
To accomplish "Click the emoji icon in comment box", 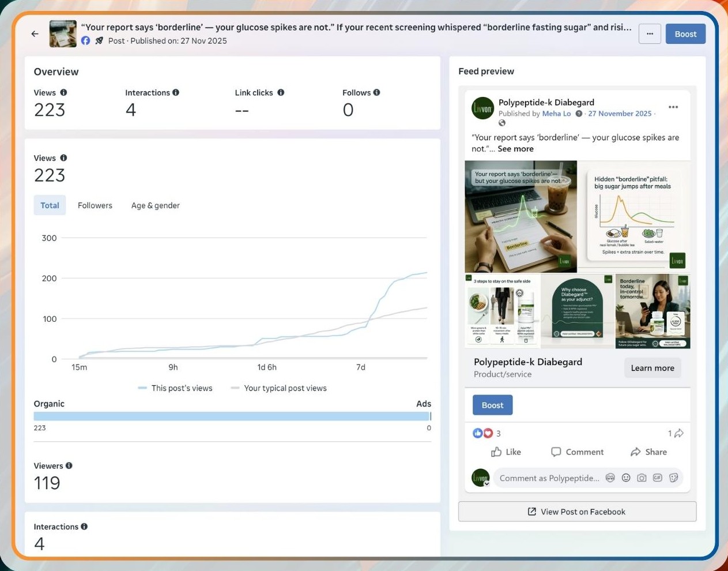I will 626,478.
